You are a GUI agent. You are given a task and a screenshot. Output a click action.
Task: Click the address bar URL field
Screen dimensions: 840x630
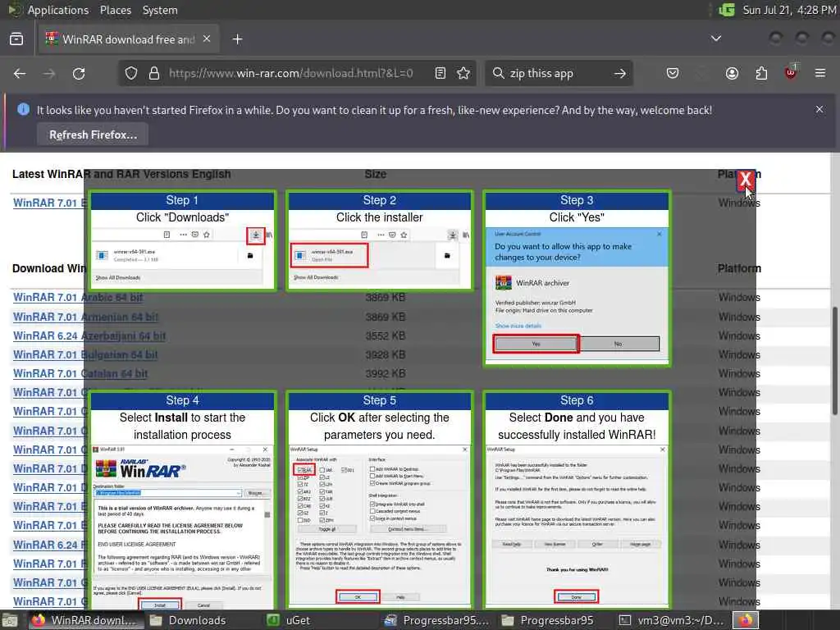291,73
